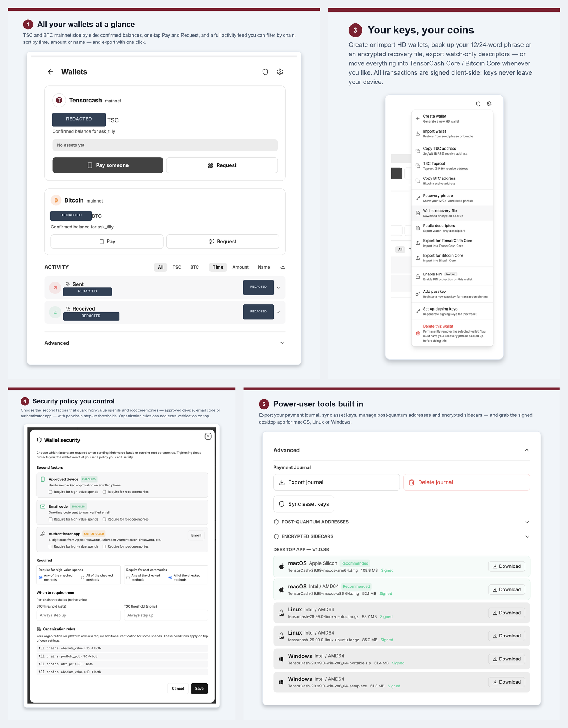568x728 pixels.
Task: Click the BTC threshold (sats) field
Action: pyautogui.click(x=78, y=615)
